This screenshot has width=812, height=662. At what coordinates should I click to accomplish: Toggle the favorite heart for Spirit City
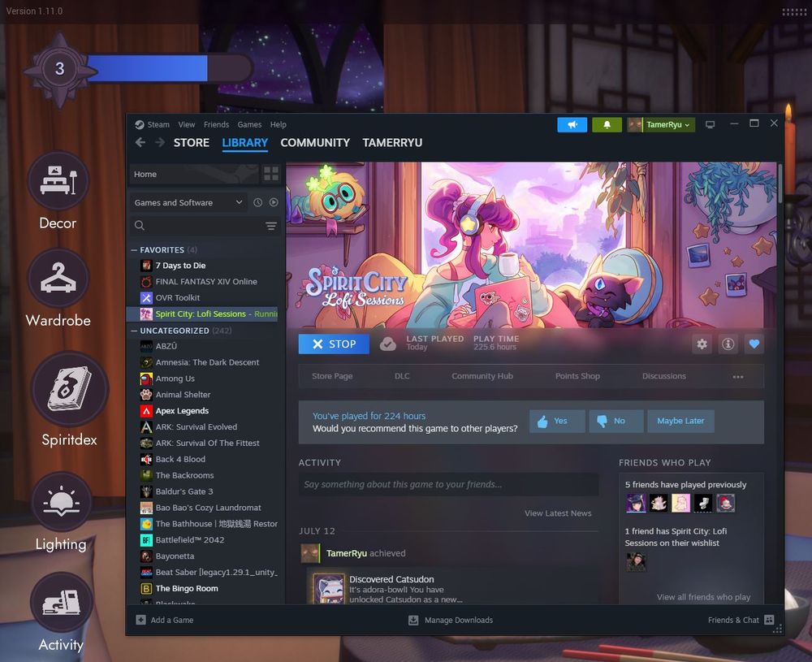coord(754,344)
